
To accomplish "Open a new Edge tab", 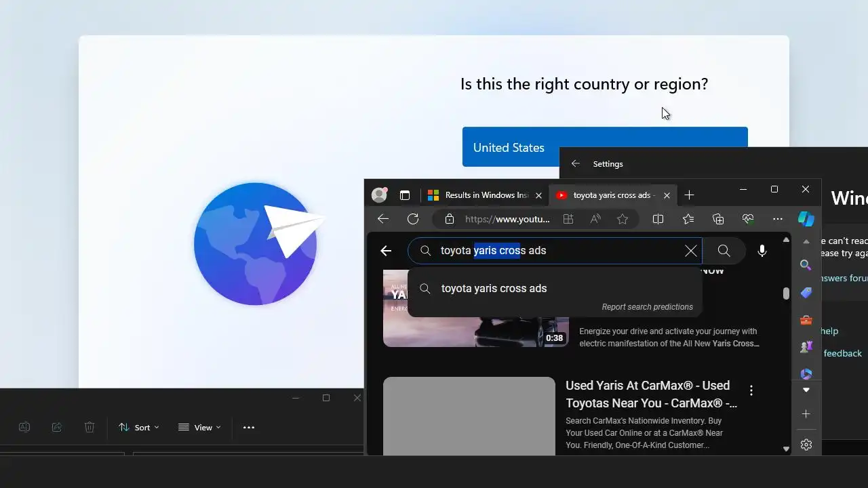I will coord(690,195).
